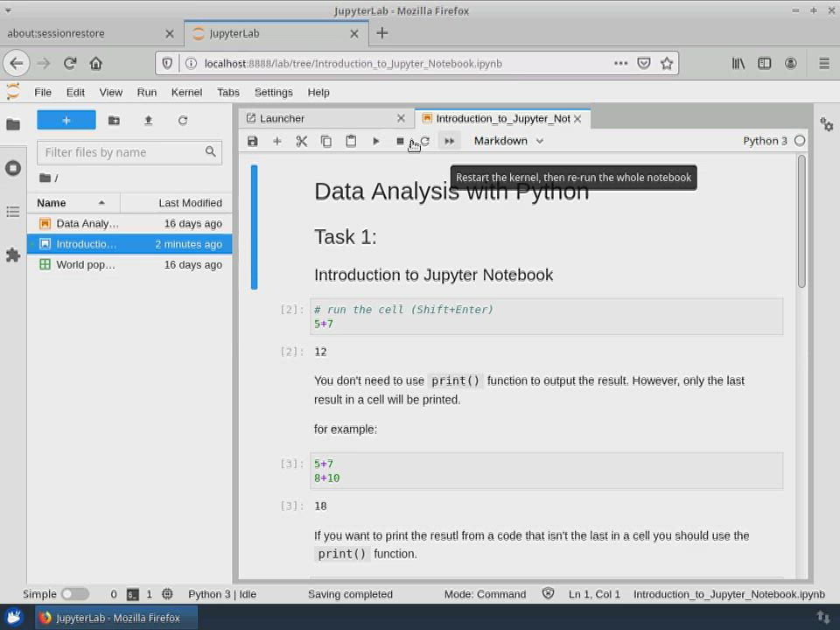Click the kernel chip icon in status bar
Screen dimensions: 840x630
pos(168,594)
